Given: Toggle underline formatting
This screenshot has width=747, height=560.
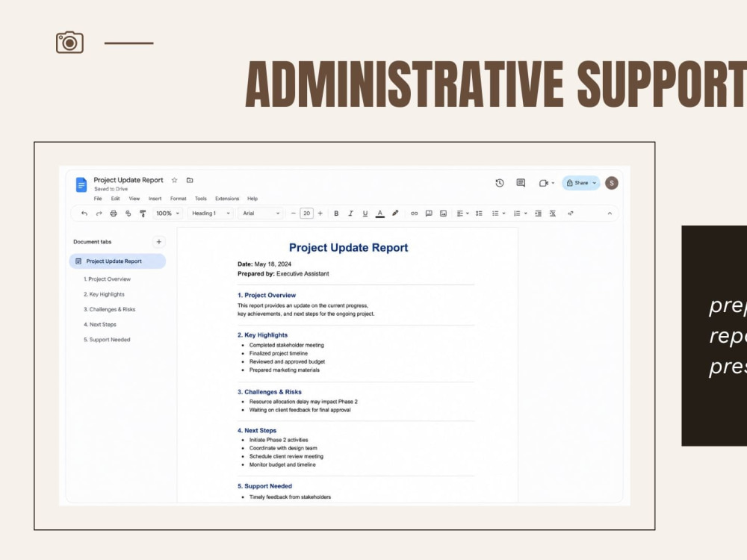Looking at the screenshot, I should point(365,214).
